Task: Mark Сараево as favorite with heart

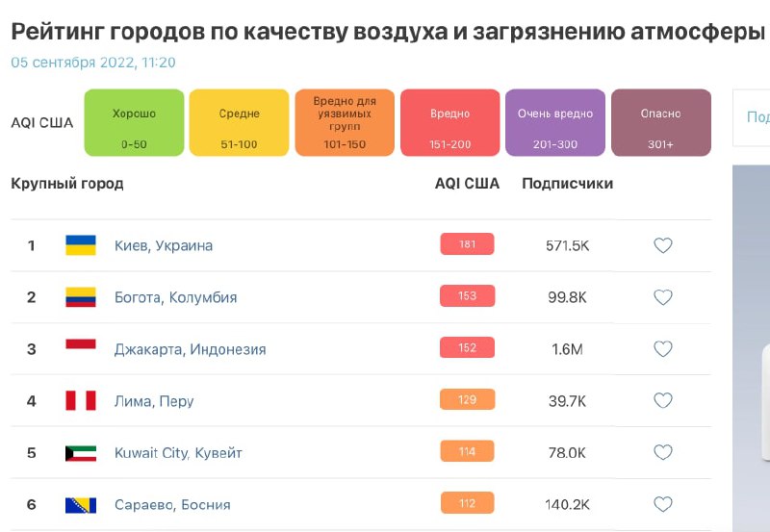Action: click(662, 504)
